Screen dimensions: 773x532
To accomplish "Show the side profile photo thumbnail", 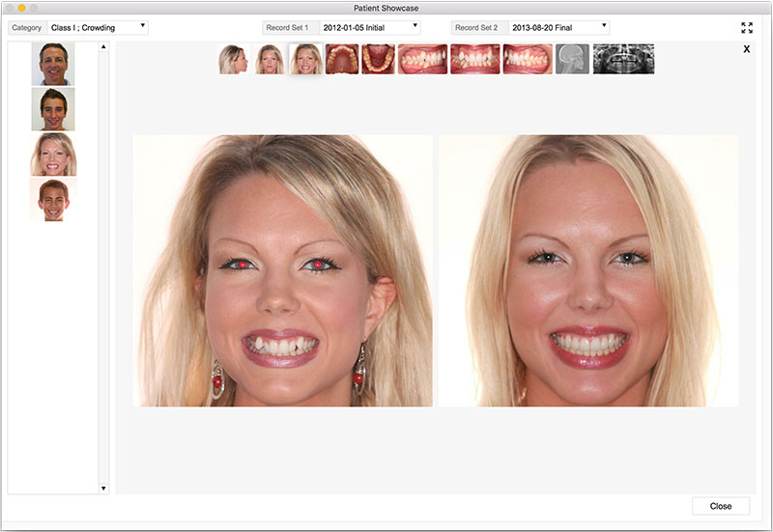I will coord(234,59).
